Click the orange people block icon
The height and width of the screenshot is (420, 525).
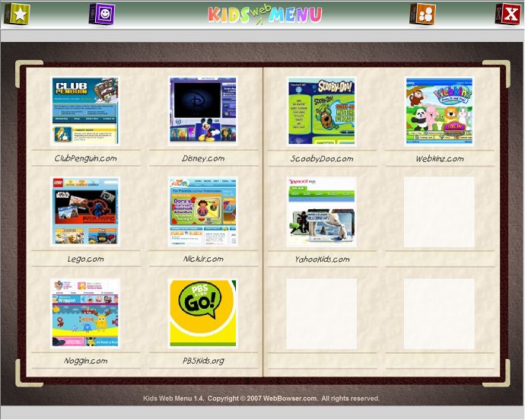(x=422, y=14)
